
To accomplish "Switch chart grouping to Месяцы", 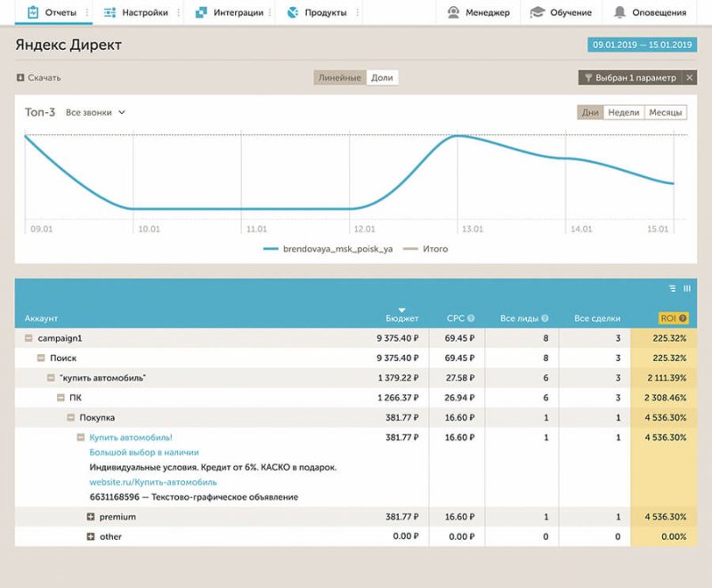I will pos(665,113).
